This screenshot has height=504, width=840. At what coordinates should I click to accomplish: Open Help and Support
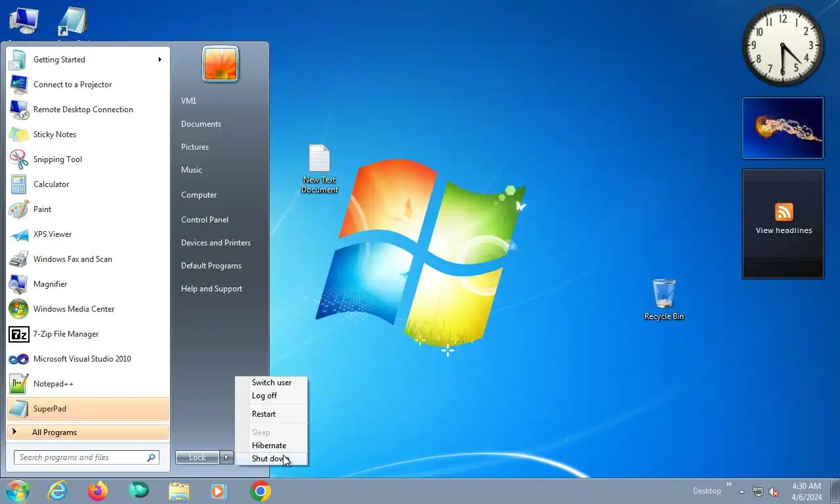click(x=211, y=289)
